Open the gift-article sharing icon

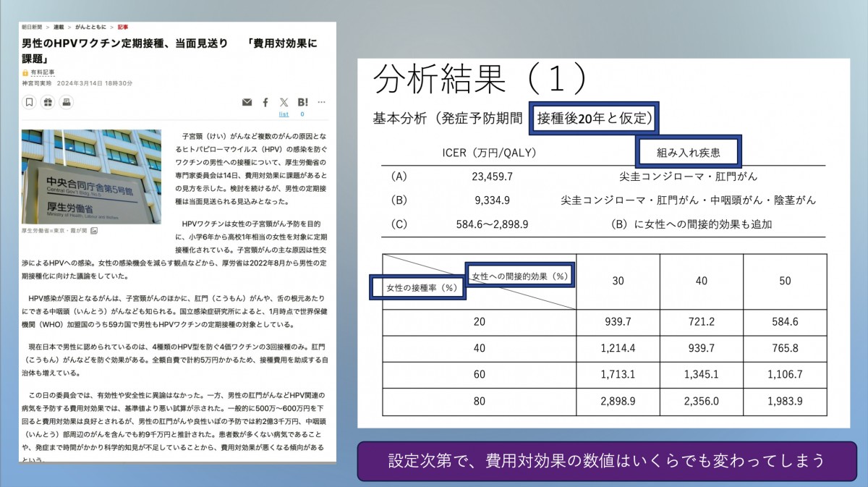coord(48,102)
